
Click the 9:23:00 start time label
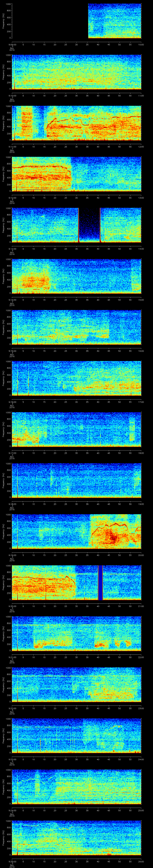click(x=12, y=760)
